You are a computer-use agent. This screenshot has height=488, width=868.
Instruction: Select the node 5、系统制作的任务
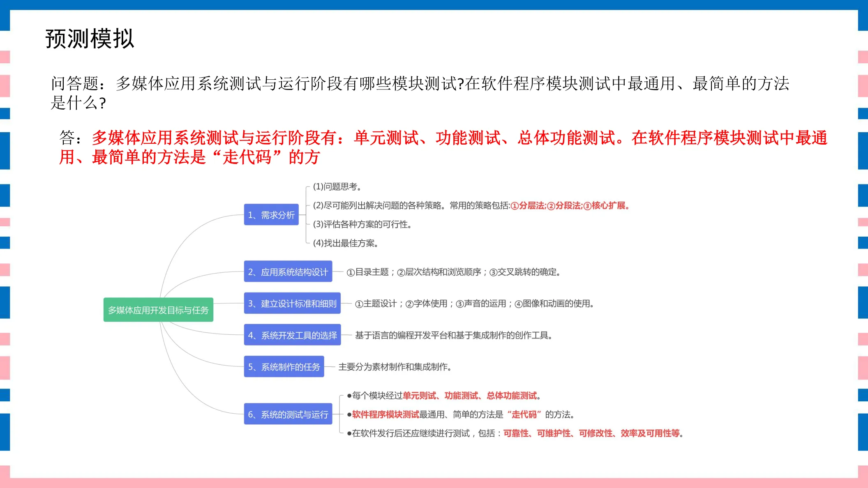284,366
